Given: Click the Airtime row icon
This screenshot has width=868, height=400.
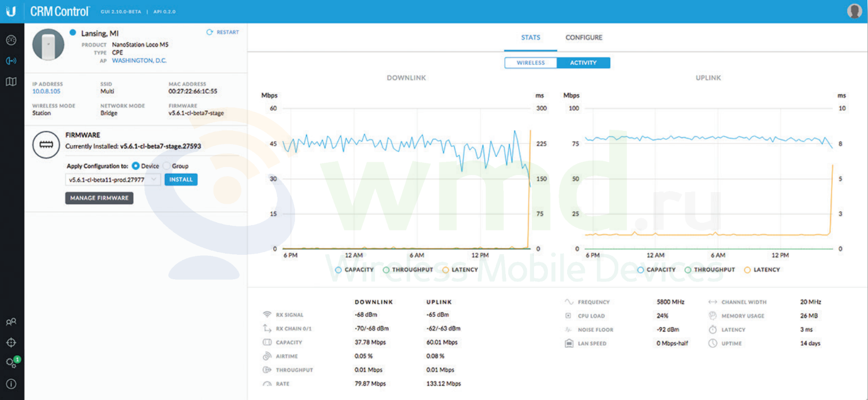Looking at the screenshot, I should coord(267,356).
